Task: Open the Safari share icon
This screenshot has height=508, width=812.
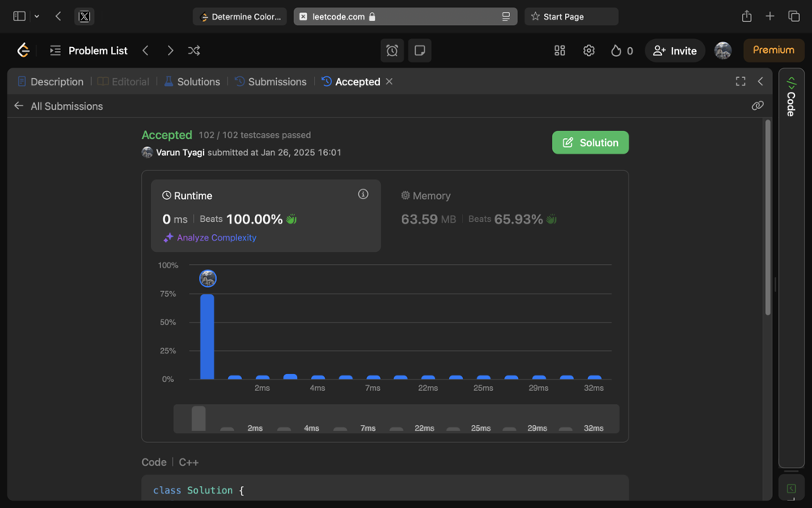Action: point(746,16)
